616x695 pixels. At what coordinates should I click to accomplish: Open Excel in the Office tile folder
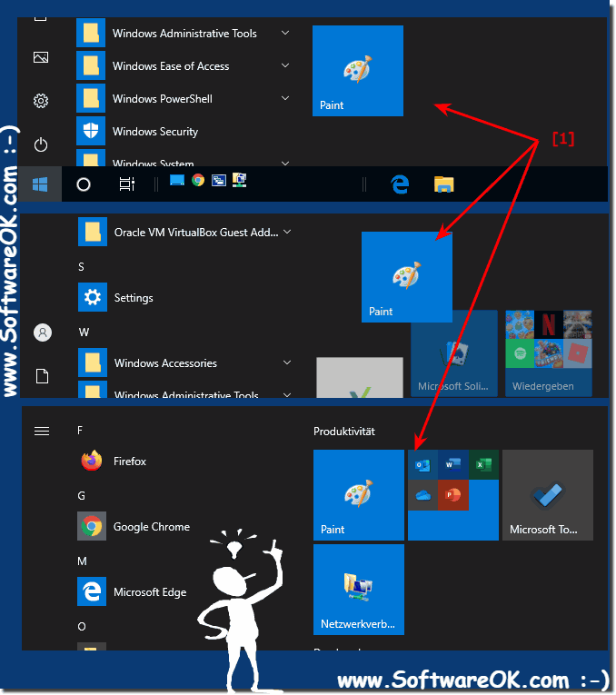point(483,465)
